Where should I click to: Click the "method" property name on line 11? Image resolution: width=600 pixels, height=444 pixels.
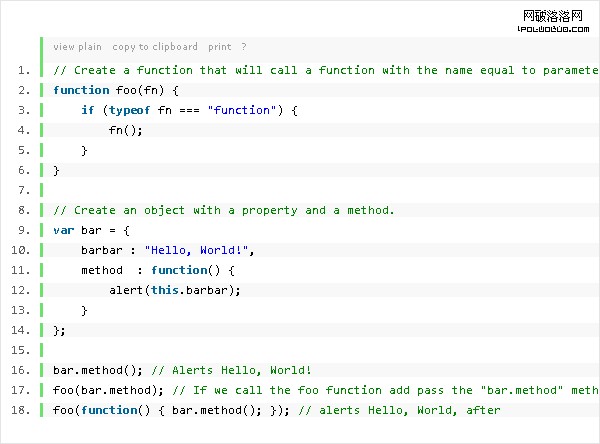pos(102,270)
